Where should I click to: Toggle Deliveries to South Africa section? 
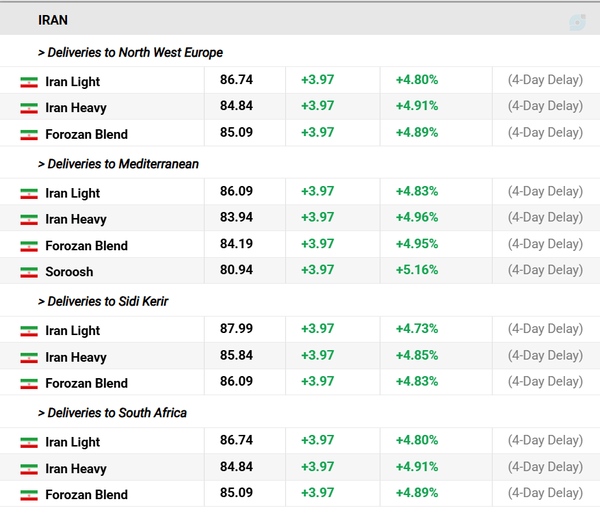coord(112,413)
